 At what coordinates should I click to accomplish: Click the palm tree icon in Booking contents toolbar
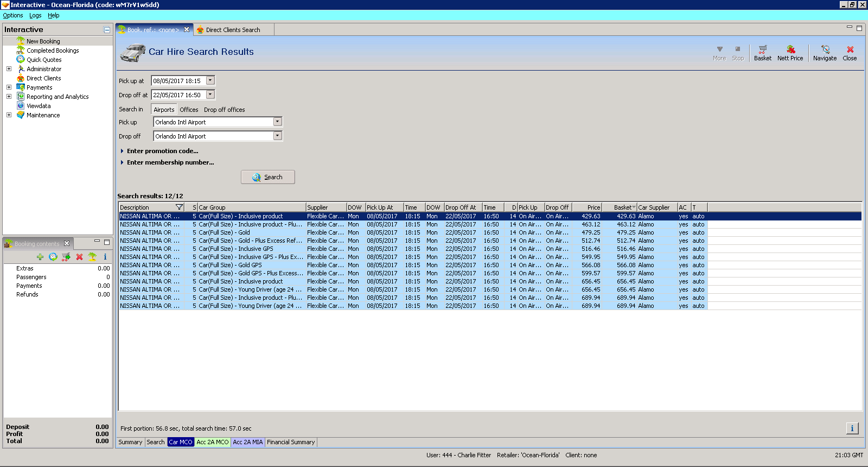(x=92, y=257)
